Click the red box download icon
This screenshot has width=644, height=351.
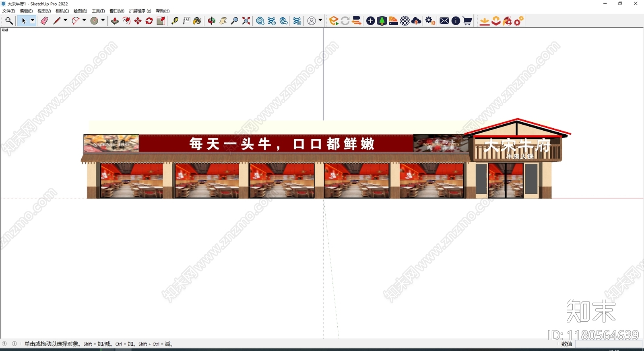point(496,21)
